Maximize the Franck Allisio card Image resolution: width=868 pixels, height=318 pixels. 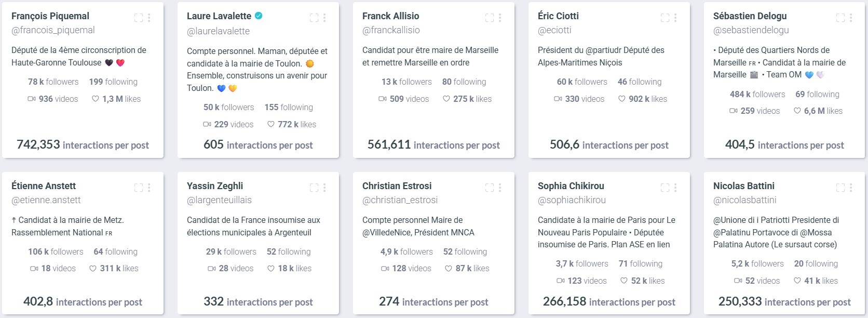pos(490,18)
